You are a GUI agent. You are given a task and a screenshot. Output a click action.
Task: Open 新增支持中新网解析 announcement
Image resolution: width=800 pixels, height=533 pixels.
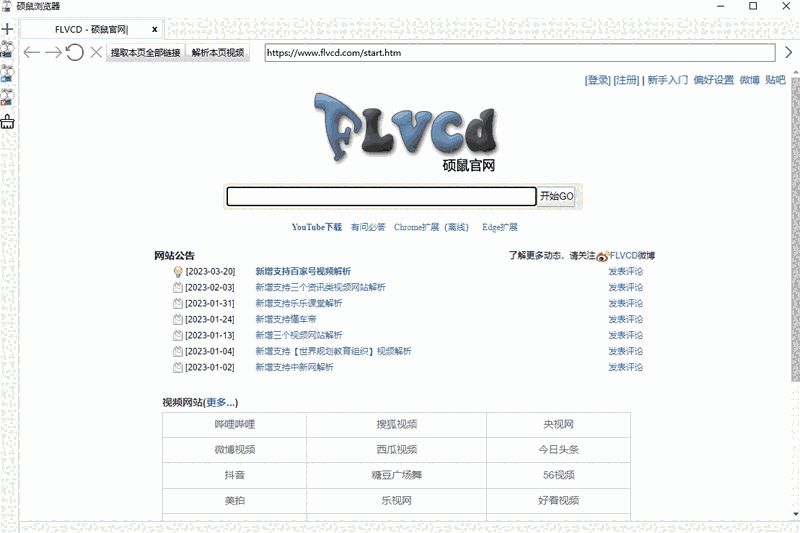pos(294,367)
